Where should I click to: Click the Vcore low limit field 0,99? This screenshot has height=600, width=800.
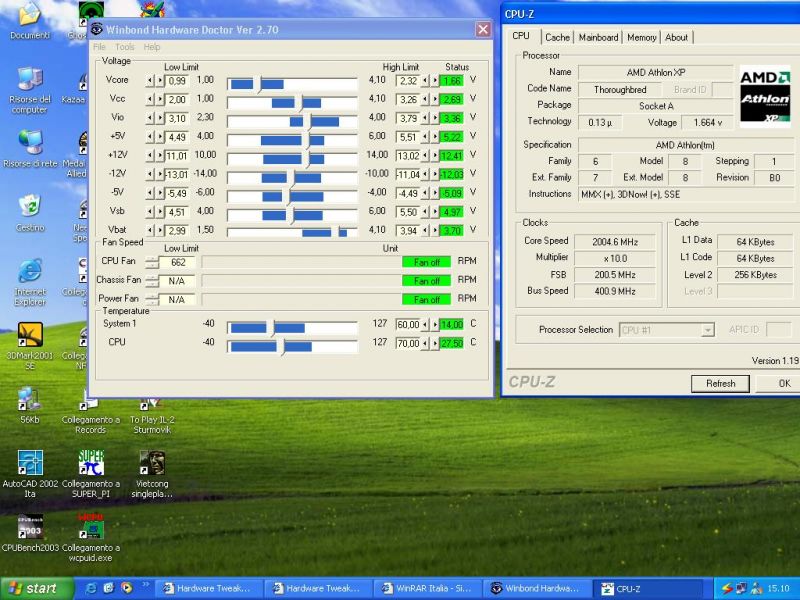pos(177,81)
